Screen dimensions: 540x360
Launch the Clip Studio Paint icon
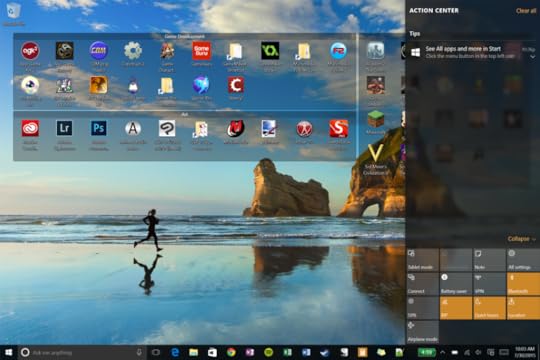(167, 128)
